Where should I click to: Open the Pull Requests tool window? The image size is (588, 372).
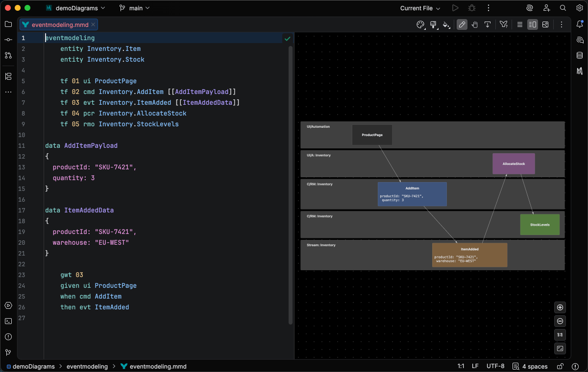coord(8,55)
